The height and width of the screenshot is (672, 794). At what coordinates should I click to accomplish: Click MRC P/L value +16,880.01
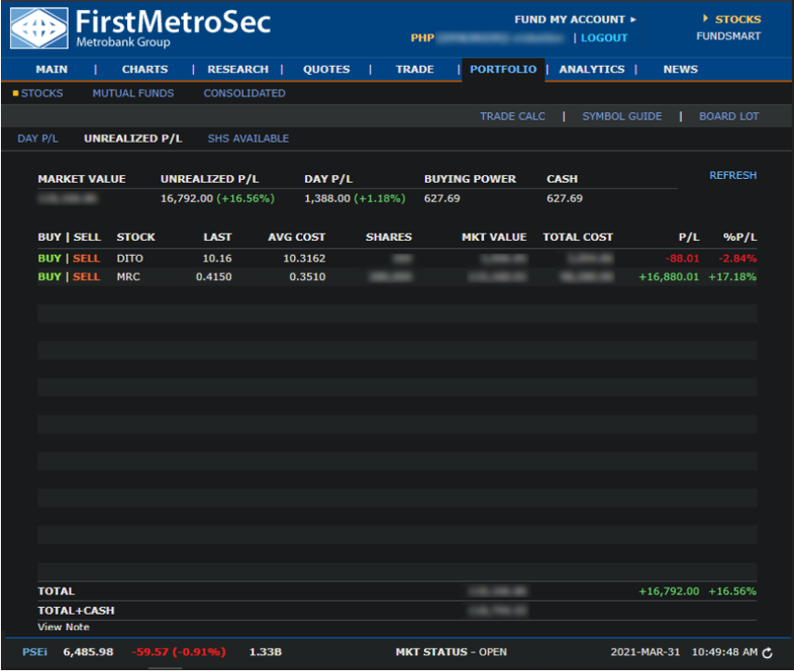coord(669,277)
